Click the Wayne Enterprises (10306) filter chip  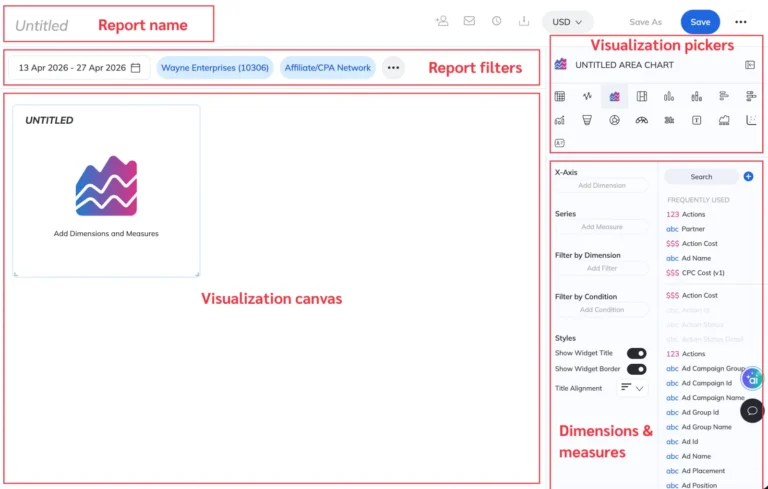(215, 68)
